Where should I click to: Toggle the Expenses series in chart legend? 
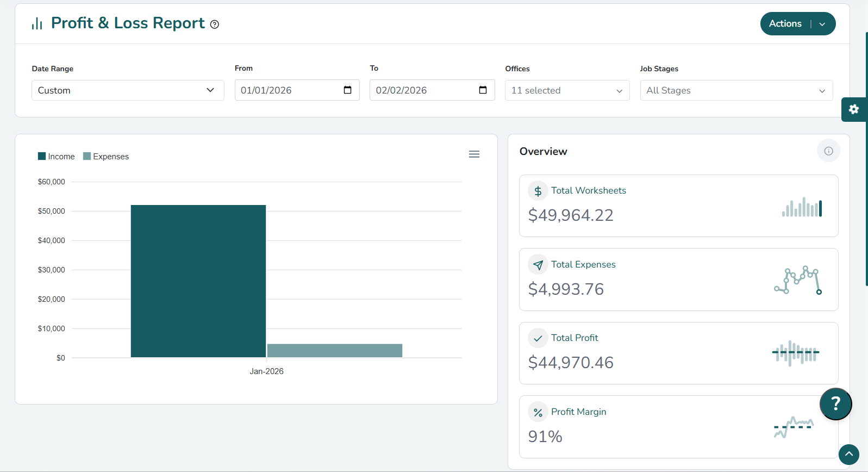click(106, 157)
